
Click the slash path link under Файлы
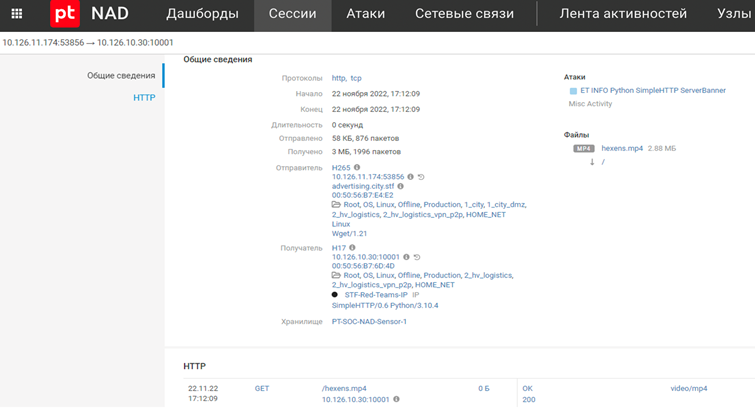click(603, 162)
